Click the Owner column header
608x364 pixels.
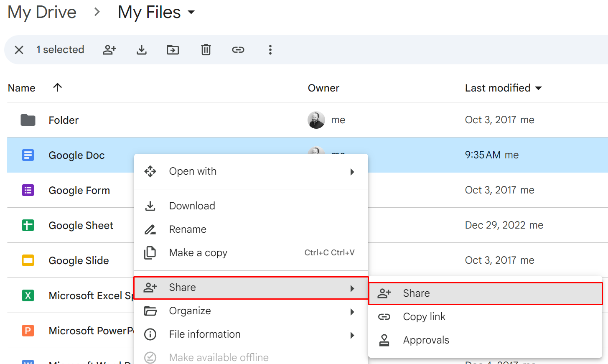pyautogui.click(x=323, y=88)
